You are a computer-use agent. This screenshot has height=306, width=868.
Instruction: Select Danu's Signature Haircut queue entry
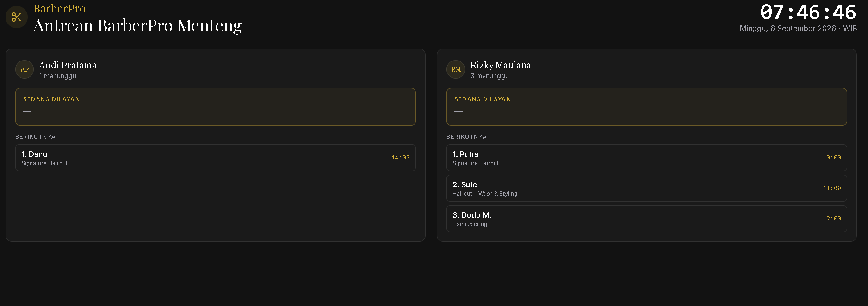[x=216, y=158]
